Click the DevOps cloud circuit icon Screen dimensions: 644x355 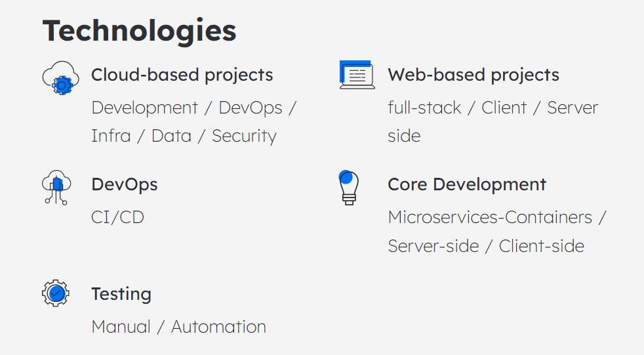56,188
